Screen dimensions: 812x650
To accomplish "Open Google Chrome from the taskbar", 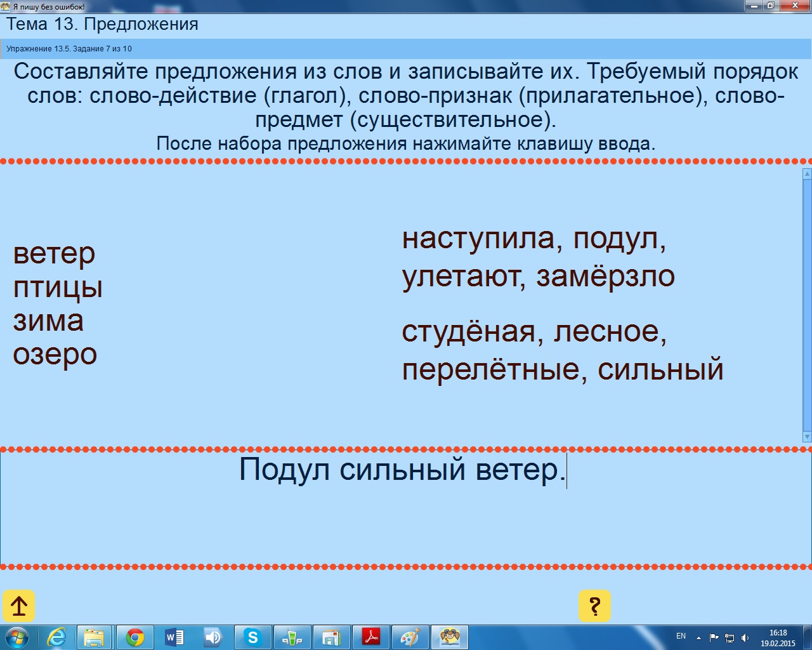I will coord(134,637).
